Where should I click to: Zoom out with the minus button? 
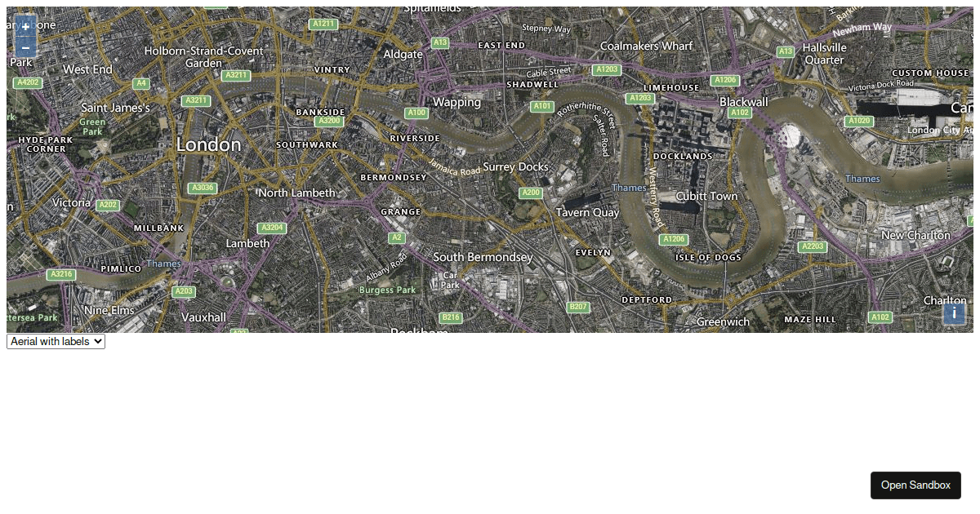[25, 47]
